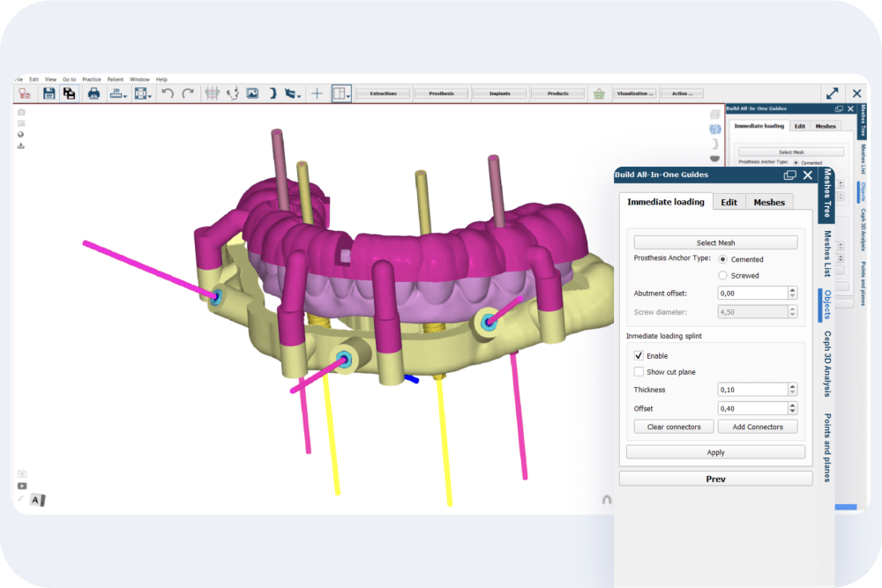This screenshot has width=882, height=588.
Task: Increase Thickness with up arrow
Action: click(793, 386)
